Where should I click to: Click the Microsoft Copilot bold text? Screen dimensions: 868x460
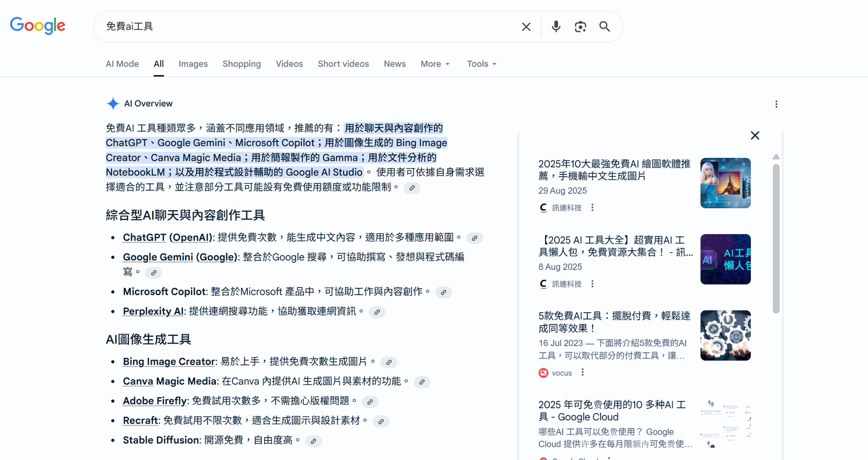(165, 291)
